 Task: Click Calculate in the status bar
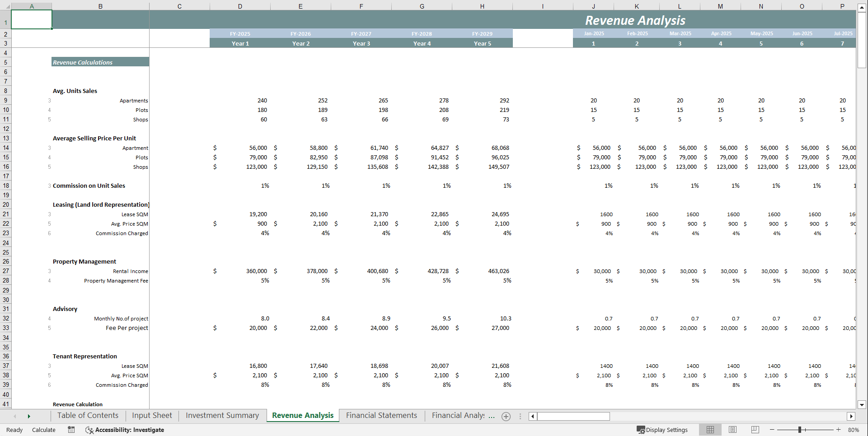pyautogui.click(x=43, y=430)
